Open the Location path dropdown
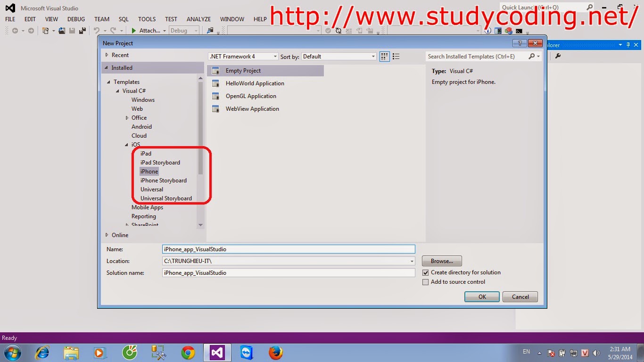This screenshot has height=362, width=644. pyautogui.click(x=412, y=261)
